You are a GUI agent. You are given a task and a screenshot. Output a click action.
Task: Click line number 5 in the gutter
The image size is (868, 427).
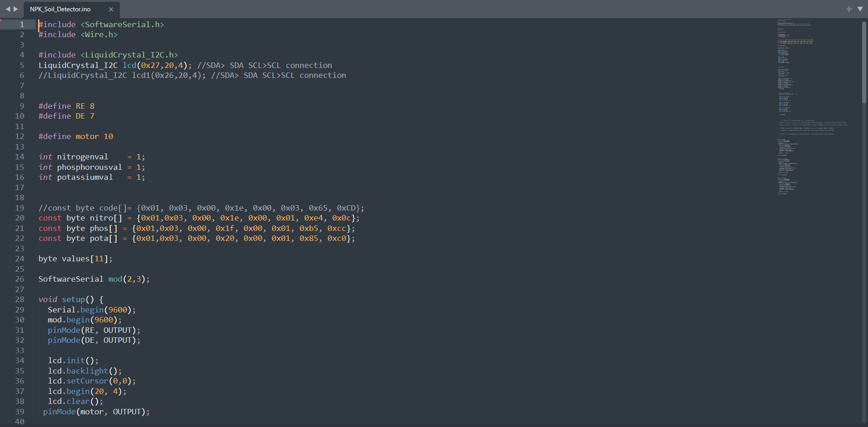point(22,65)
